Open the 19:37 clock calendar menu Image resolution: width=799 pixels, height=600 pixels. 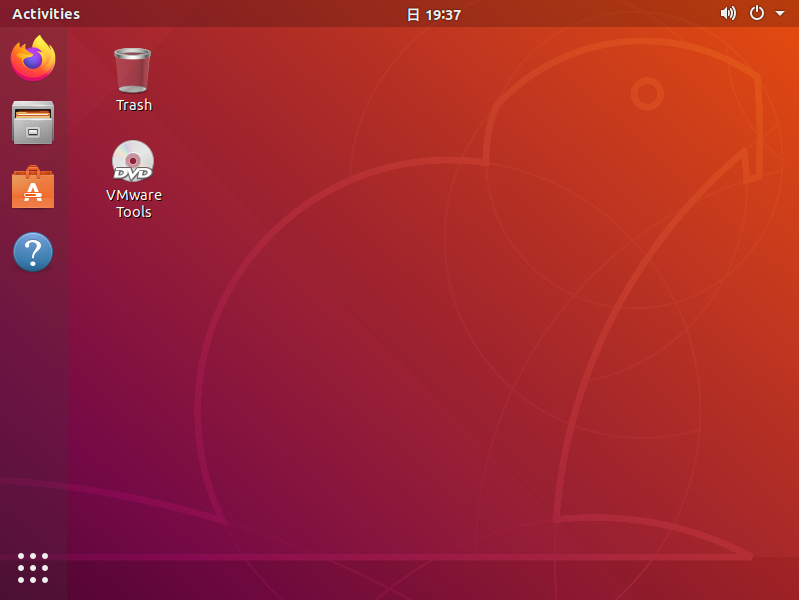pos(434,14)
